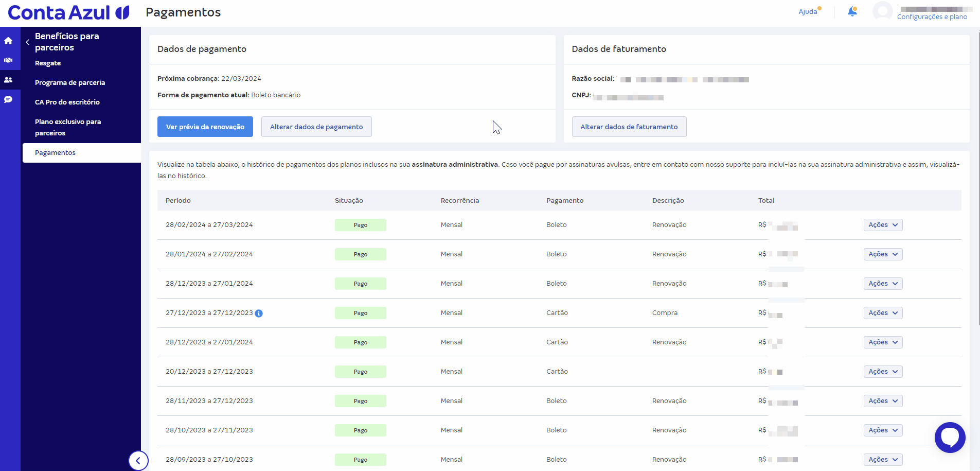The height and width of the screenshot is (471, 980).
Task: Open Ações dropdown for 28/01/2024 row
Action: [883, 254]
